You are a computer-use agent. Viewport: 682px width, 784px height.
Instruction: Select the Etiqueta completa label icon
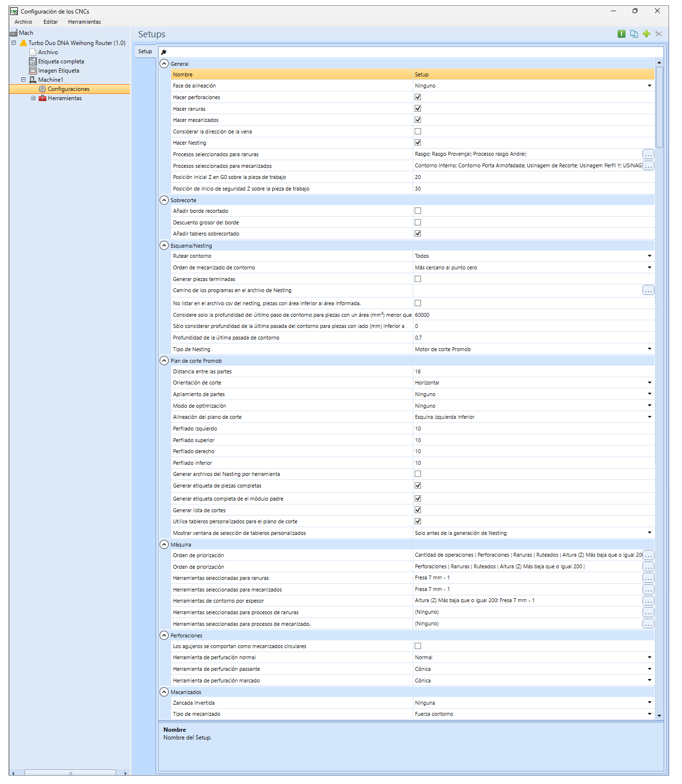tap(33, 61)
